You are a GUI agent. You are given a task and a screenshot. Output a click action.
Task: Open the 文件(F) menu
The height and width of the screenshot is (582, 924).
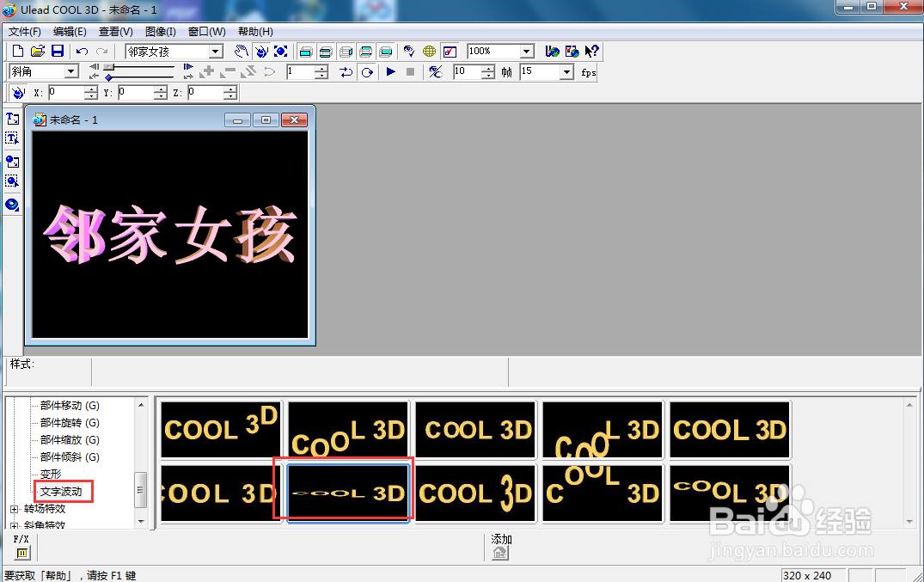pyautogui.click(x=25, y=32)
